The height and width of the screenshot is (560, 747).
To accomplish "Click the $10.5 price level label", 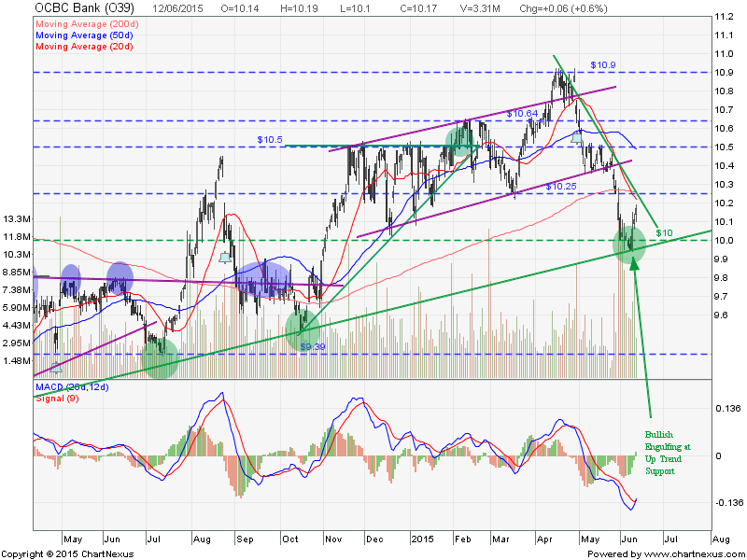I will coord(270,139).
